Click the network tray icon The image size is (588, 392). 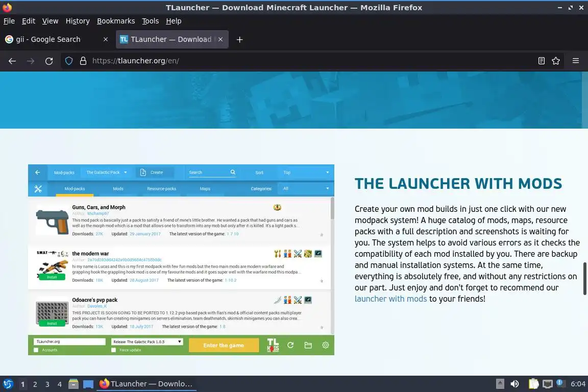point(548,384)
